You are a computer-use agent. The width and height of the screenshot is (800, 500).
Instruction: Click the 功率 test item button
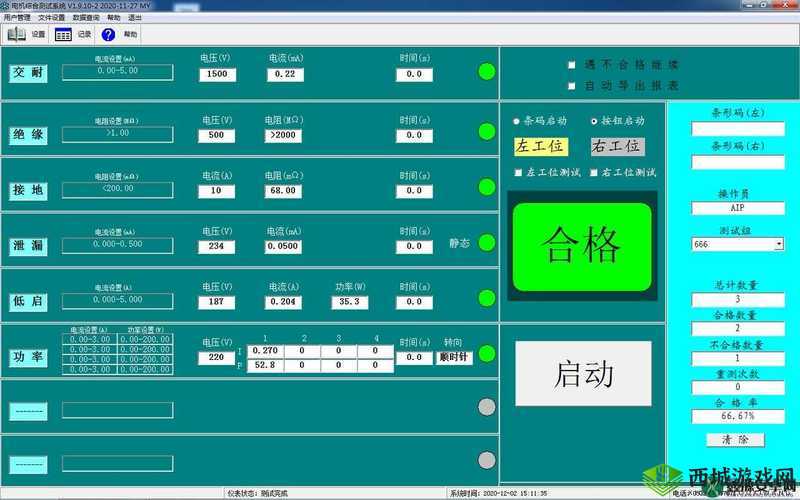[x=28, y=357]
